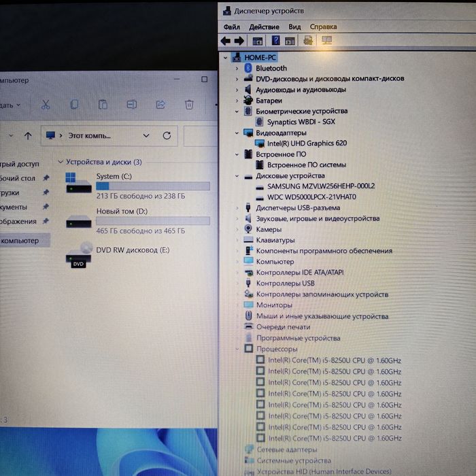Open Изображения in Explorer sidebar
This screenshot has width=476, height=476.
point(18,221)
